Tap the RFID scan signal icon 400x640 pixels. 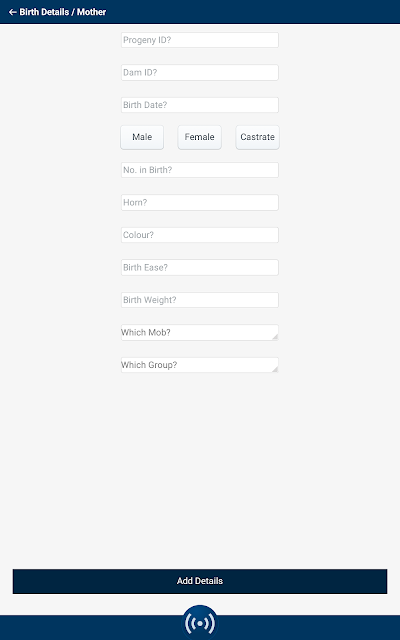[x=200, y=623]
